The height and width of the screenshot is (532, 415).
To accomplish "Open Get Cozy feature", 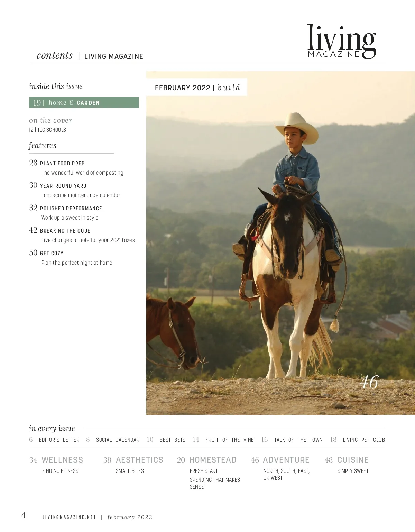I will pos(52,253).
